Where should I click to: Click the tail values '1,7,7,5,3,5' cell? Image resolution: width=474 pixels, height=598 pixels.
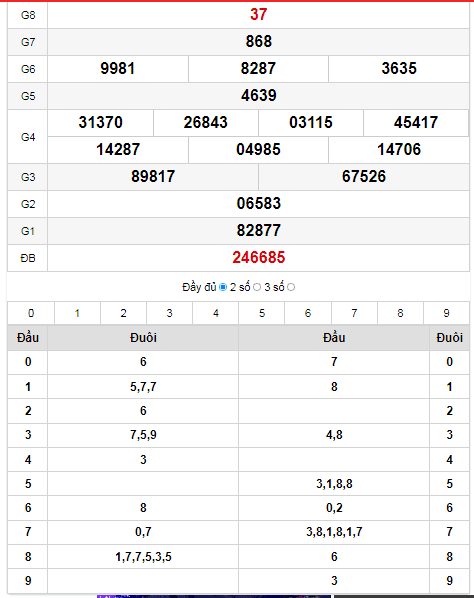[143, 557]
